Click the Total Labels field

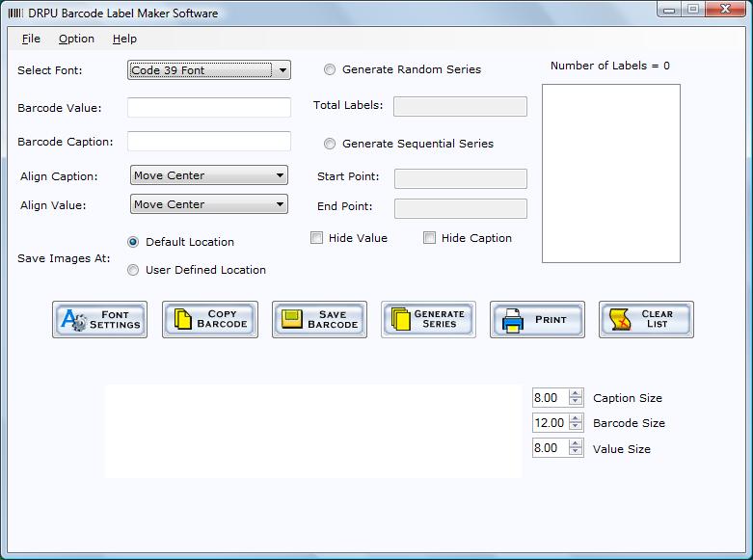point(460,106)
